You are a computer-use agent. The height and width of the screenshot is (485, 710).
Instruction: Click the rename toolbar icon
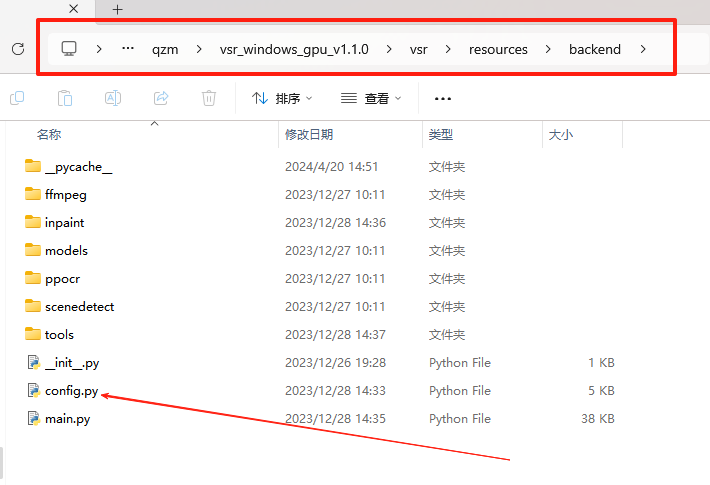113,98
